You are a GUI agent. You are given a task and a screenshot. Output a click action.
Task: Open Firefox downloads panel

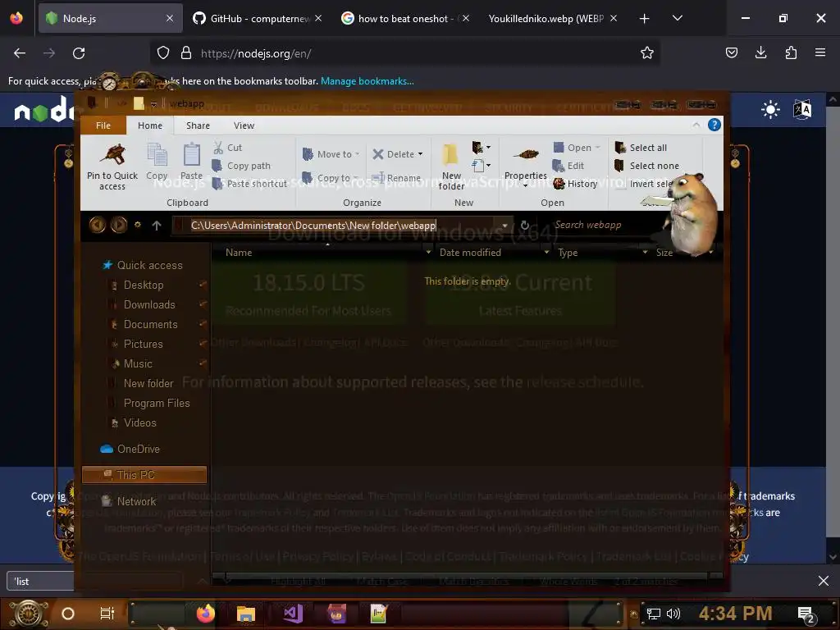(x=760, y=52)
